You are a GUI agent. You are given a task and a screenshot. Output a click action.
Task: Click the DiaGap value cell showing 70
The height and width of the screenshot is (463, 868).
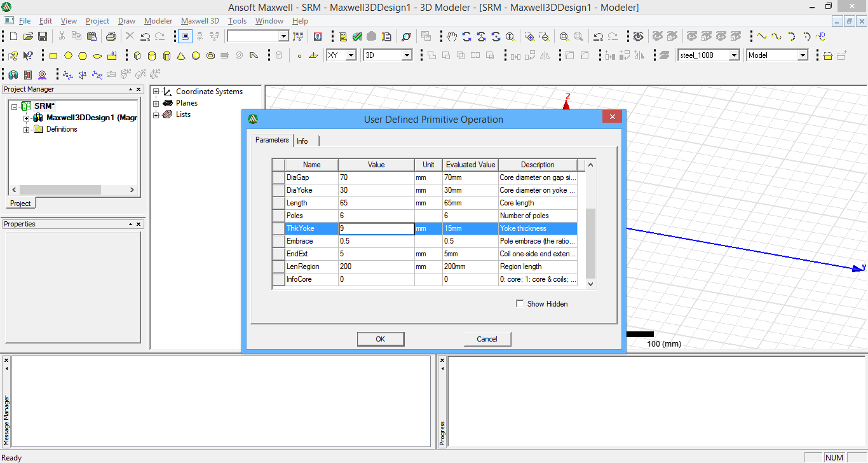coord(376,177)
